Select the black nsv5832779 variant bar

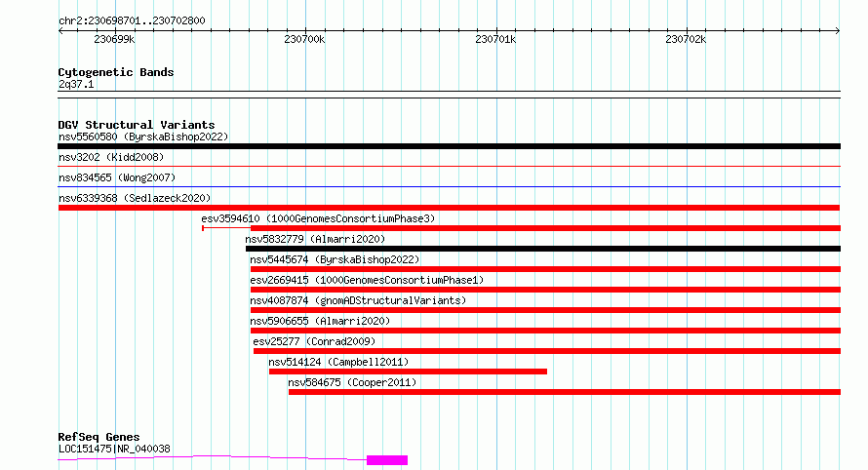pos(543,249)
